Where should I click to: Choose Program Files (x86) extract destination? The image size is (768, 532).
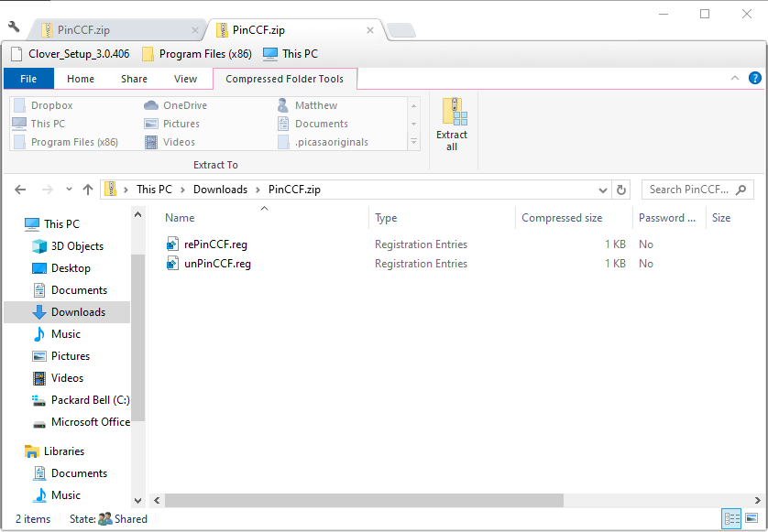click(66, 142)
